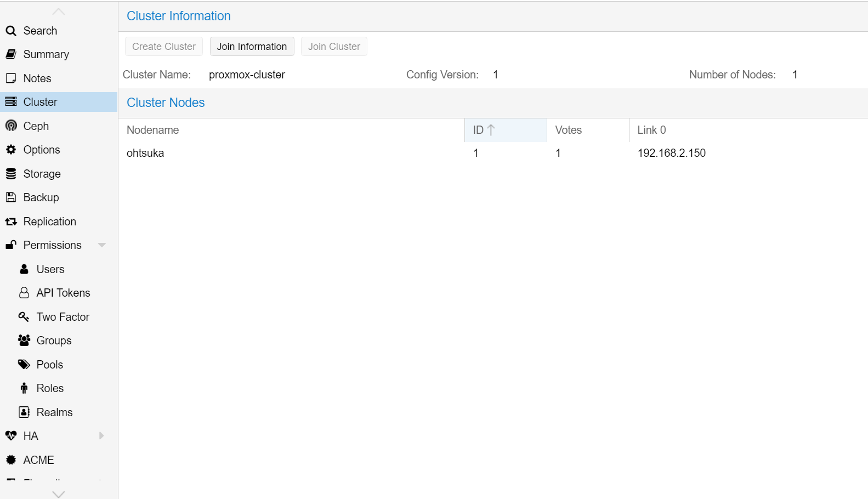This screenshot has height=499, width=868.
Task: Select the Permissions menu entry
Action: click(x=59, y=245)
